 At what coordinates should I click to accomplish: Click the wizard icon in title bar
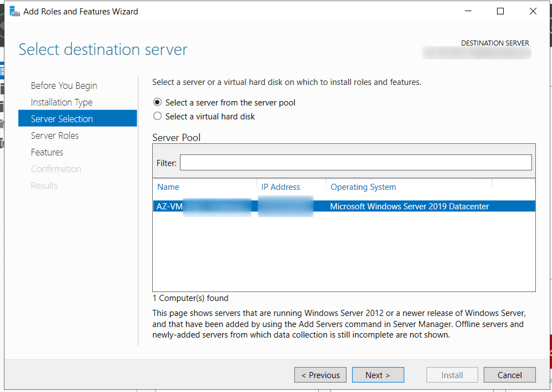pos(14,11)
